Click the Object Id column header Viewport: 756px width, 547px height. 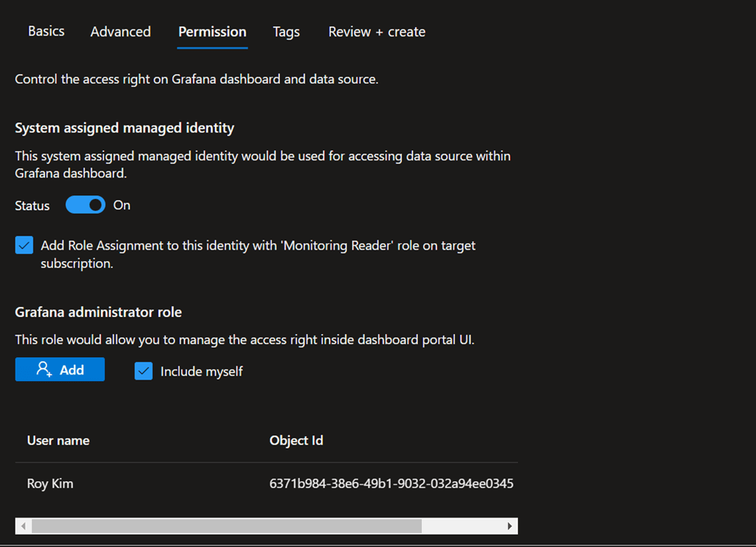point(296,440)
